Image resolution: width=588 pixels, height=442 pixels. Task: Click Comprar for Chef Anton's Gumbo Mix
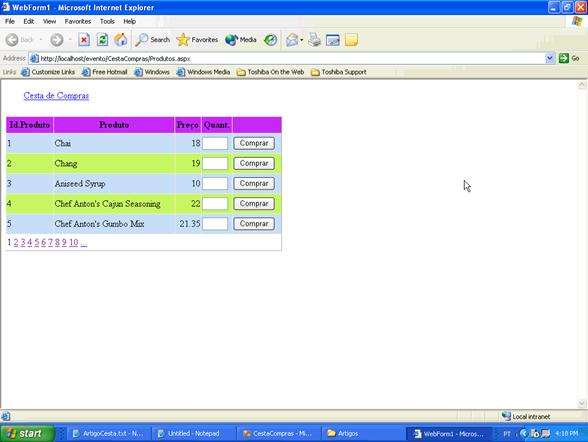pyautogui.click(x=254, y=224)
